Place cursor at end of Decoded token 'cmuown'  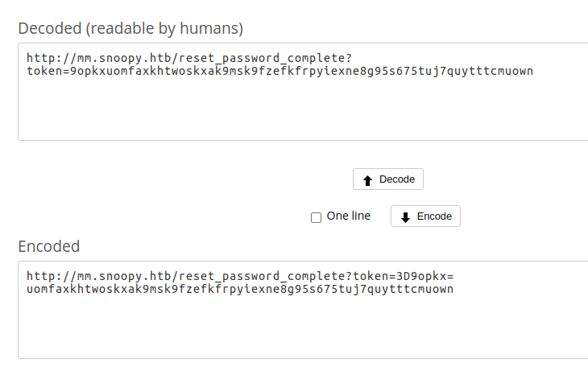533,71
